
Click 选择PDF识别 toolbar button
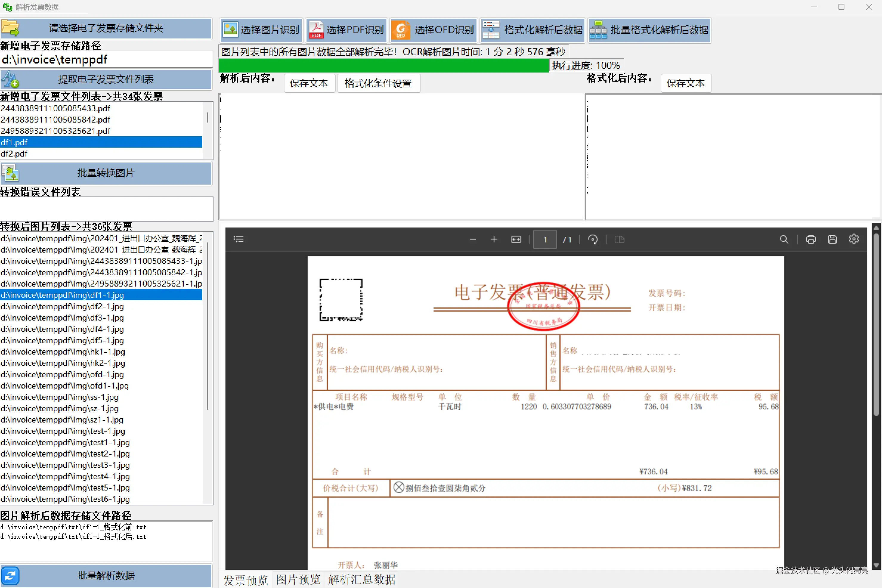(x=346, y=30)
